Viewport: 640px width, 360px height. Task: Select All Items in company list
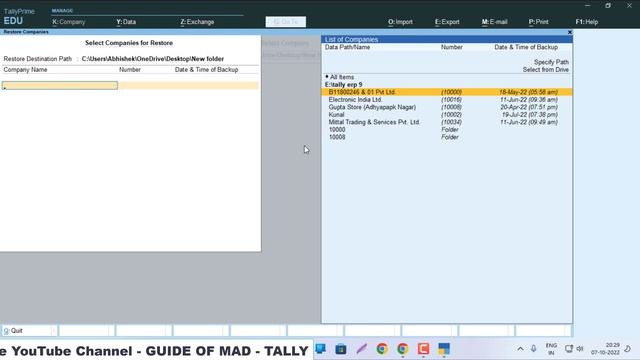[x=342, y=77]
